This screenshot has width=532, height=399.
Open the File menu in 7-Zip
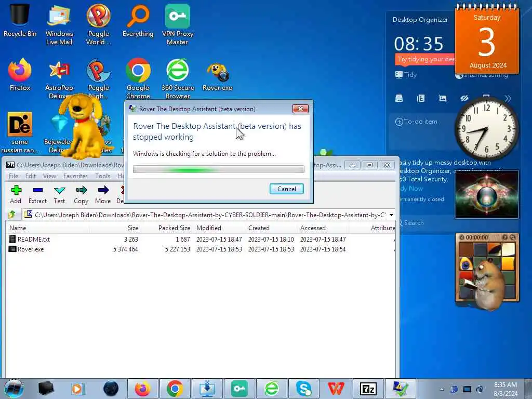point(14,176)
